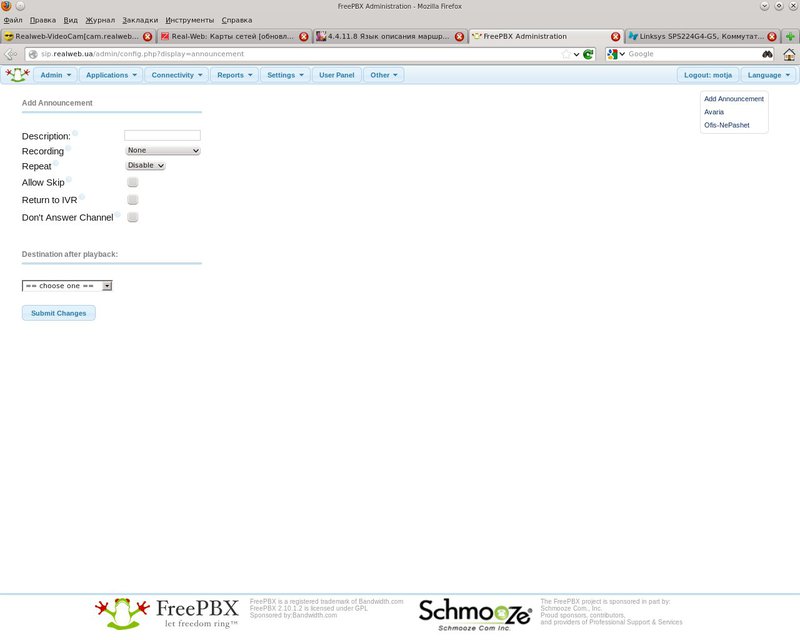Screen dimensions: 800x640
Task: Close the Real-Web Карты сетей tab
Action: 304,37
